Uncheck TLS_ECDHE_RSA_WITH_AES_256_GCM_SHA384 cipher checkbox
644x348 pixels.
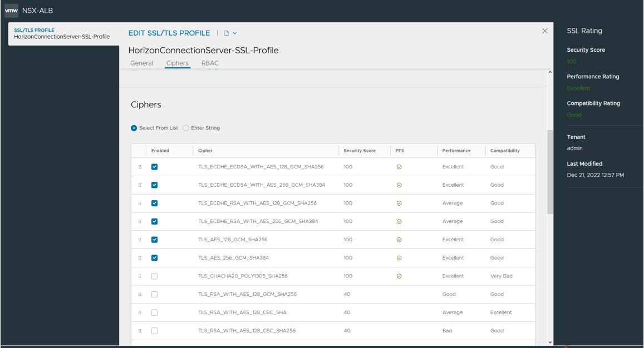click(154, 222)
